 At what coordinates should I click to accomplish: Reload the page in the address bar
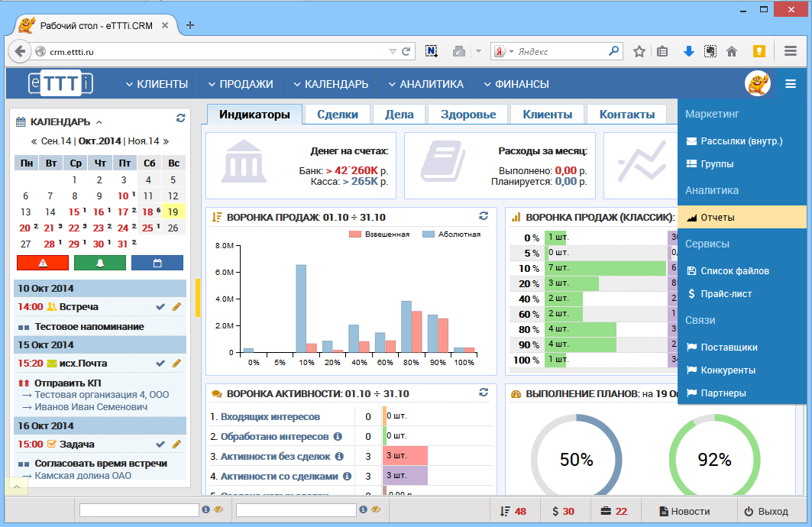click(x=406, y=51)
